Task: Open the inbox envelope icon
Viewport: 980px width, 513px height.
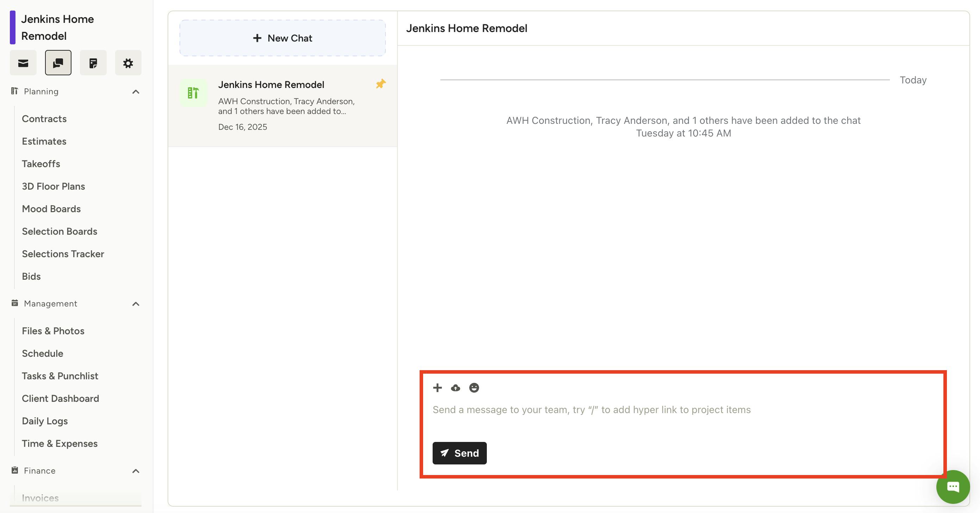Action: pos(23,63)
